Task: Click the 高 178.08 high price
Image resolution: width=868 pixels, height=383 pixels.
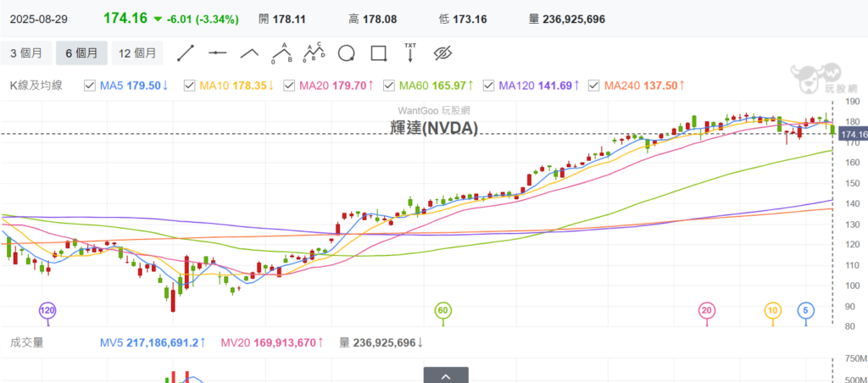Action: click(373, 19)
